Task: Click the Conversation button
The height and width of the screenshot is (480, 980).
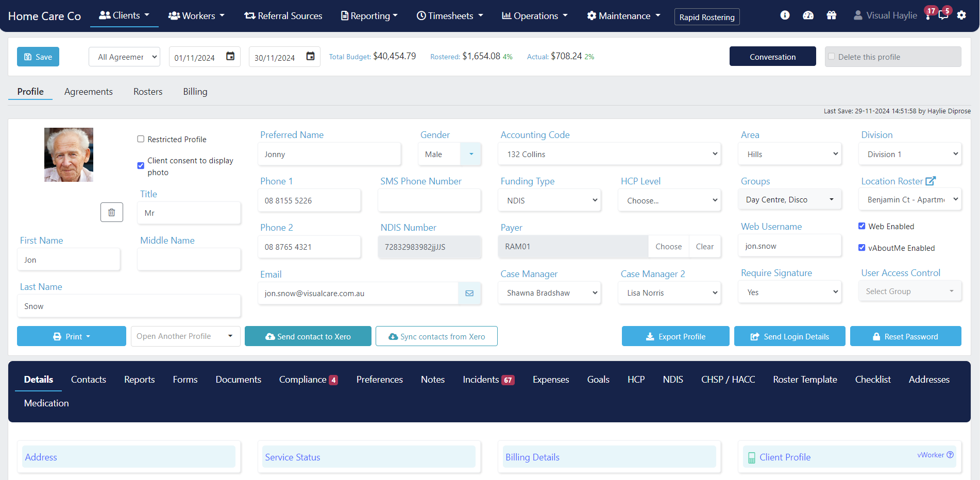Action: coord(772,56)
